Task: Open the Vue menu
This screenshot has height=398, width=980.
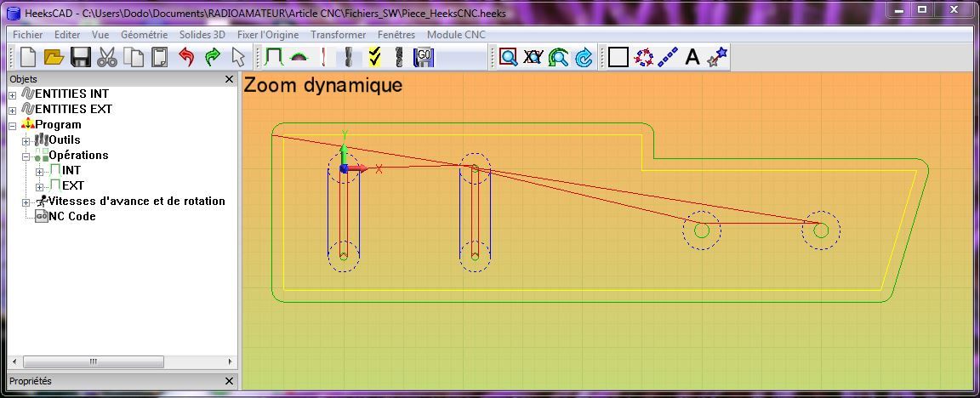Action: [100, 35]
